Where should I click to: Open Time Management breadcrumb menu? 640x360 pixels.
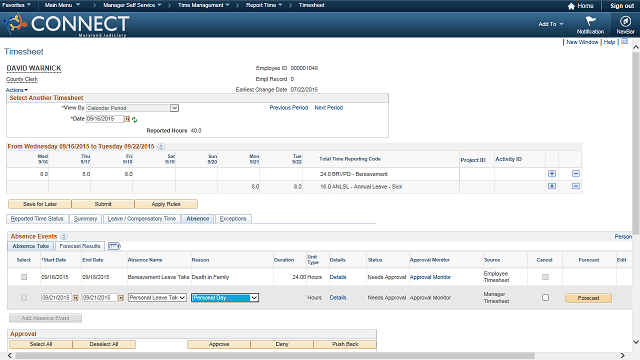pyautogui.click(x=204, y=5)
